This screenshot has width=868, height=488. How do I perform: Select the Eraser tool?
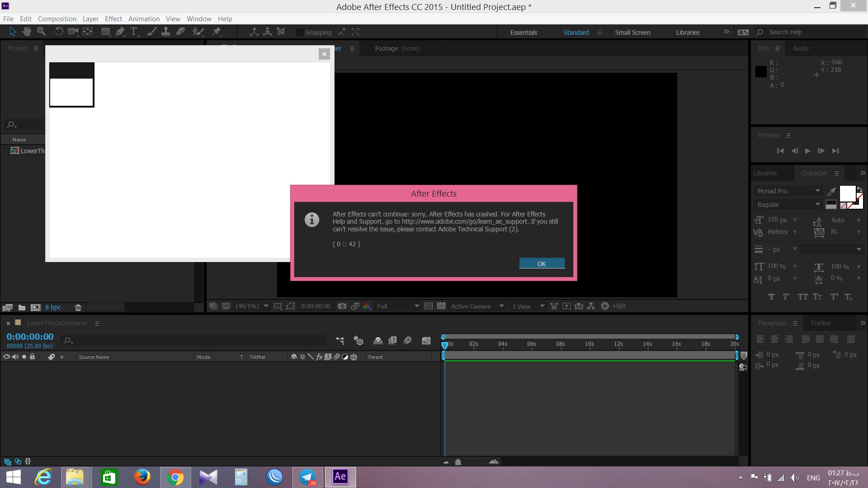click(x=180, y=32)
